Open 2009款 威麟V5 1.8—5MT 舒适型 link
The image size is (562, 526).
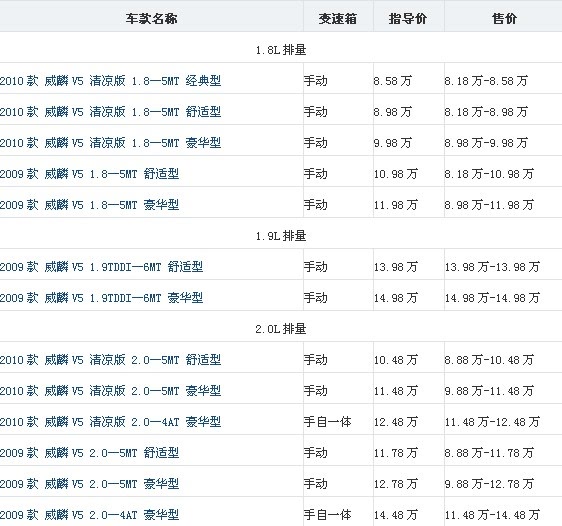tap(90, 174)
